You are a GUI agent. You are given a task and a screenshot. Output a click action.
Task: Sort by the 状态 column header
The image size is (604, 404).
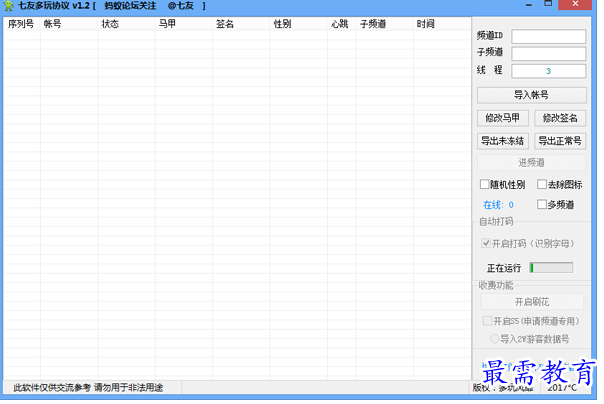point(126,24)
